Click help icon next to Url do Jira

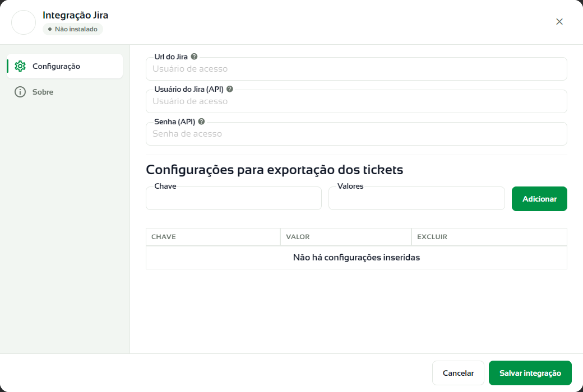194,57
